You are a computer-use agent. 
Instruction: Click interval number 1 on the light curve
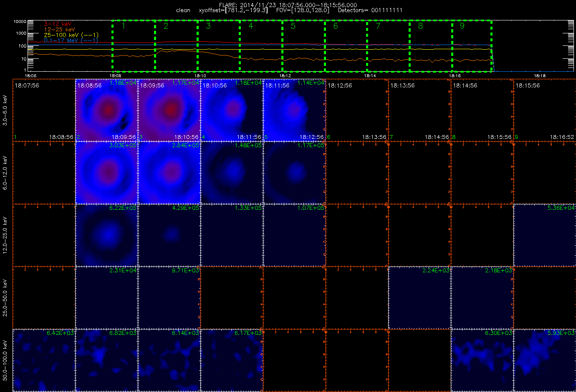click(123, 26)
